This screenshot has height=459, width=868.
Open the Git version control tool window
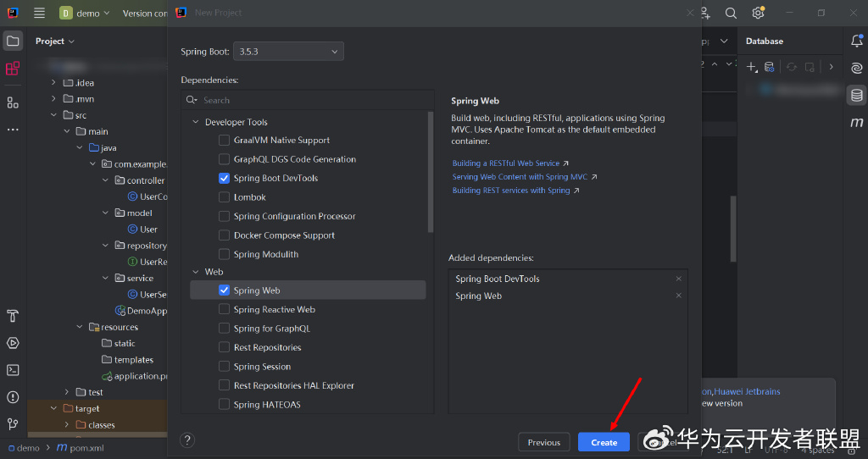(x=13, y=424)
